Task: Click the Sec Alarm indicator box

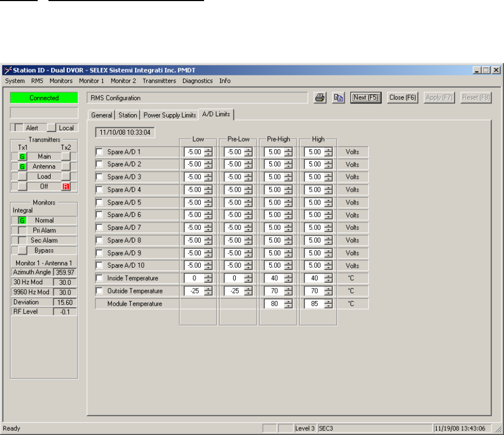Action: click(x=22, y=240)
